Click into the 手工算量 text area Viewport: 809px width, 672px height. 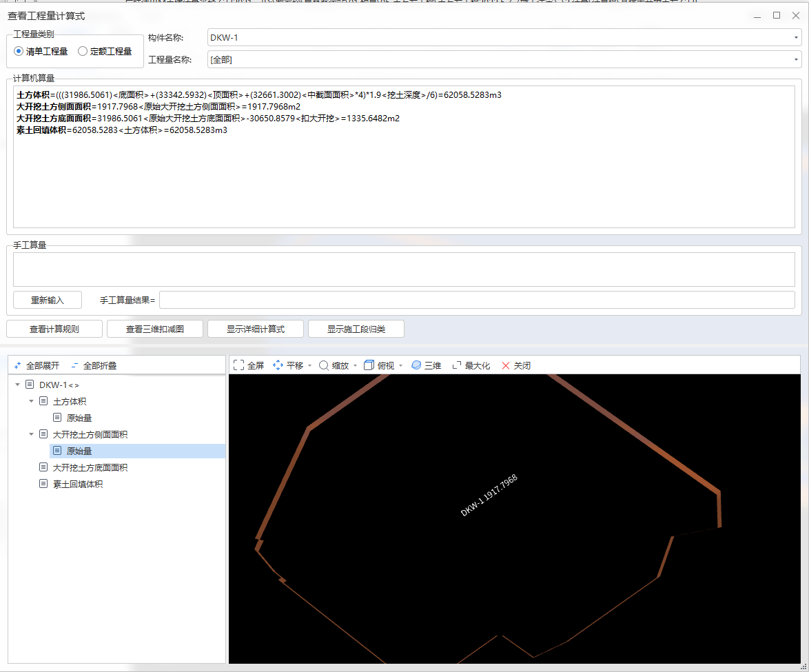click(x=404, y=269)
